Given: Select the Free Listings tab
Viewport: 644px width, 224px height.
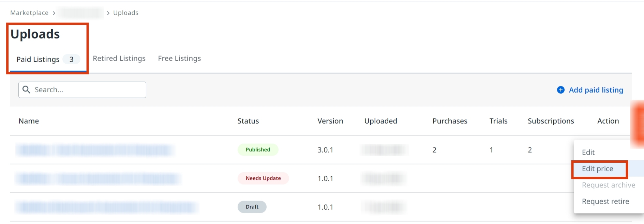Looking at the screenshot, I should (x=179, y=59).
